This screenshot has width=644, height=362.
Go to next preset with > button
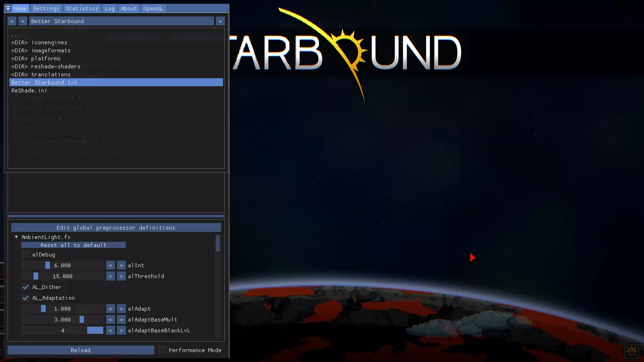click(23, 21)
